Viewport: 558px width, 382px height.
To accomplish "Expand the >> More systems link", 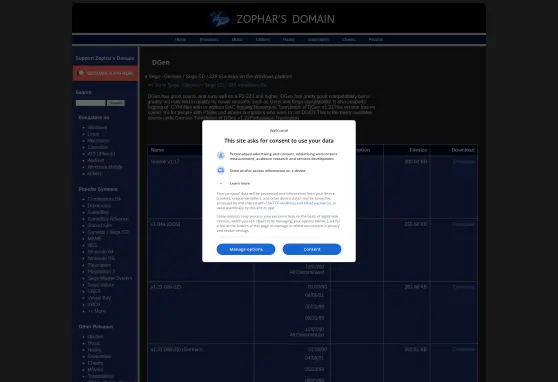I will pyautogui.click(x=97, y=311).
